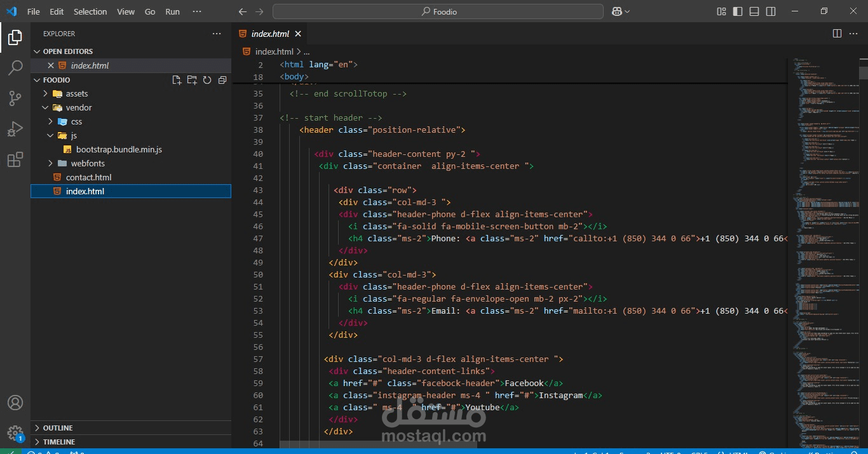
Task: Click the EXPLORER panel title
Action: pyautogui.click(x=59, y=34)
